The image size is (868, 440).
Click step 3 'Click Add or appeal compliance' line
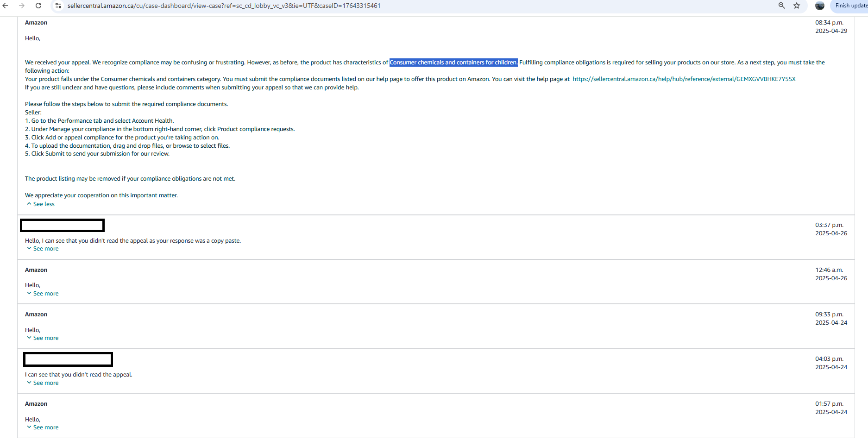[x=122, y=138]
